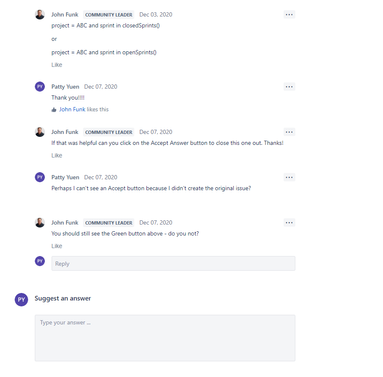This screenshot has width=383, height=377.
Task: Click the large PY avatar beside "Suggest an answer"
Action: click(21, 299)
